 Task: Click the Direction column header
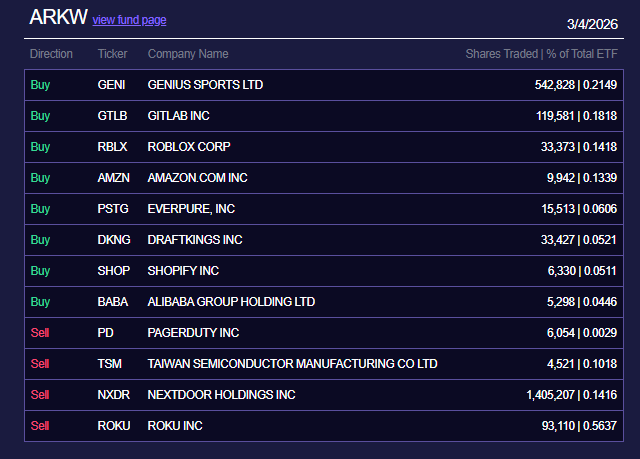click(51, 54)
